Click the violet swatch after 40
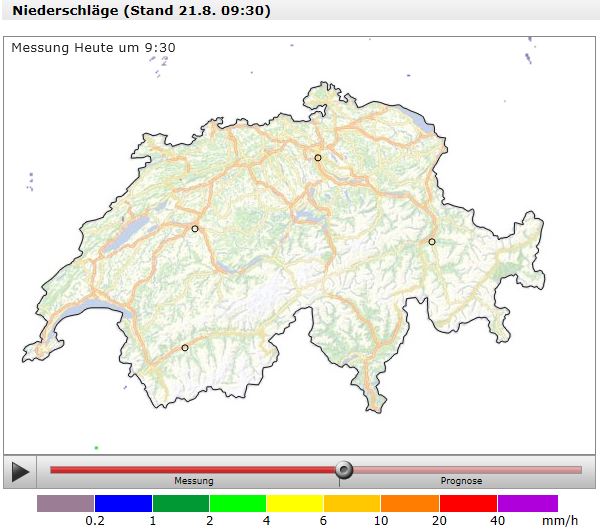 [527, 503]
